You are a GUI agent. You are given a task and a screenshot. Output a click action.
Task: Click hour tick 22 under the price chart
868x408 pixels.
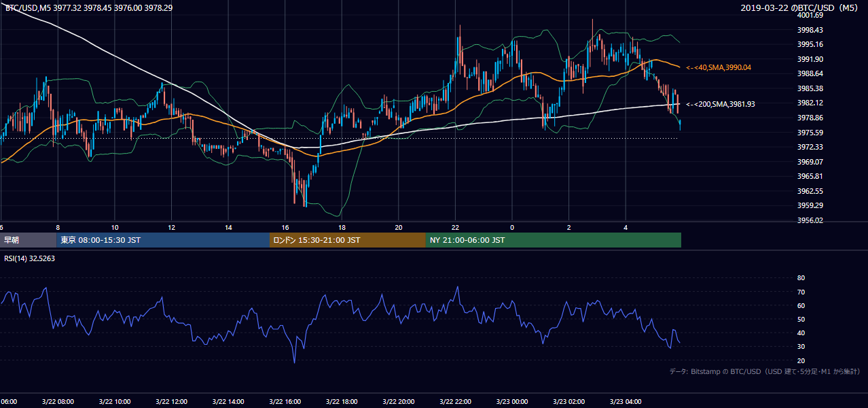pyautogui.click(x=456, y=228)
